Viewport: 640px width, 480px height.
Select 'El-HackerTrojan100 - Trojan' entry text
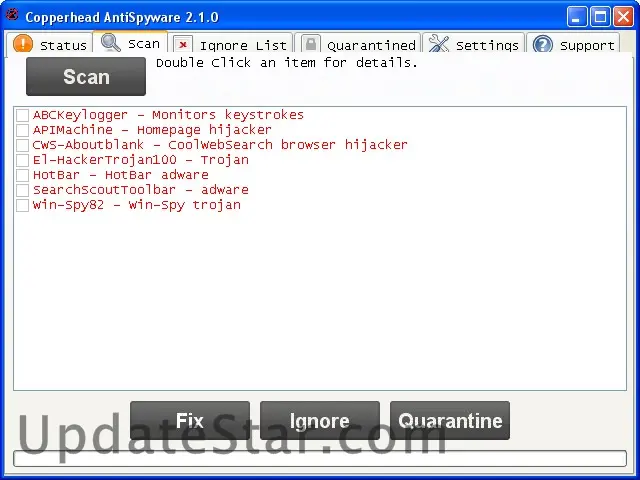(x=141, y=160)
